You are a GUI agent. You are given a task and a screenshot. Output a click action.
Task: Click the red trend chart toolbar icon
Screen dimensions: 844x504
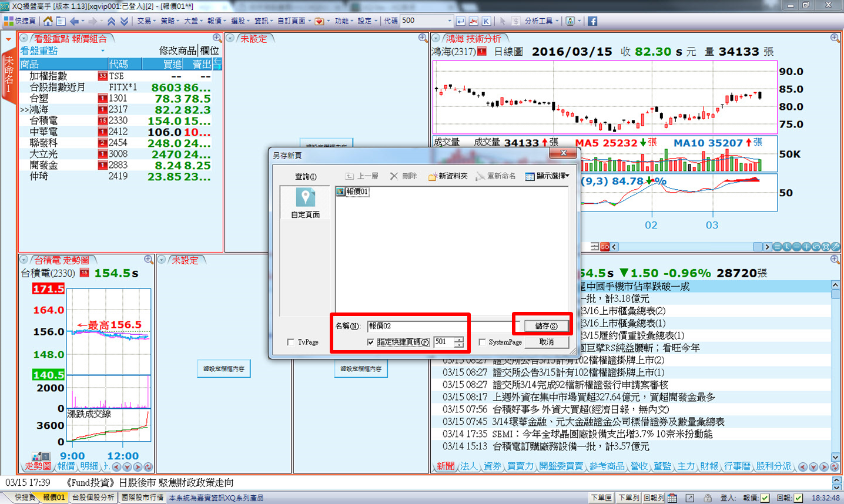pos(473,21)
